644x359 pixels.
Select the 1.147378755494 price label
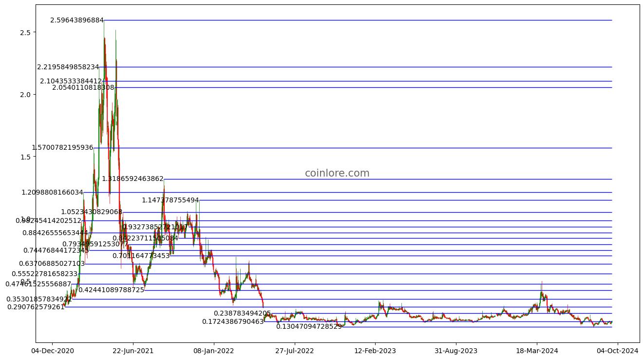[170, 200]
